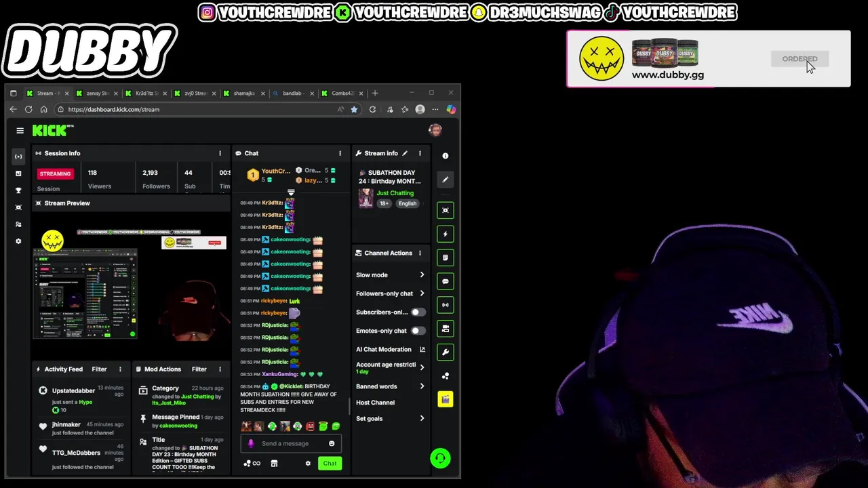Collapse the chat leaderboard arrow
This screenshot has height=488, width=868.
pyautogui.click(x=291, y=192)
